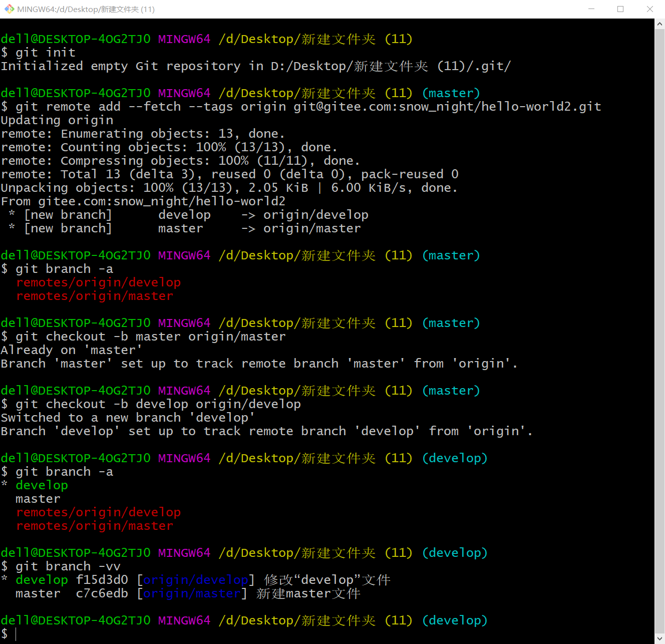Click commit message '修改“develop”文件'
The width and height of the screenshot is (665, 644).
point(327,580)
